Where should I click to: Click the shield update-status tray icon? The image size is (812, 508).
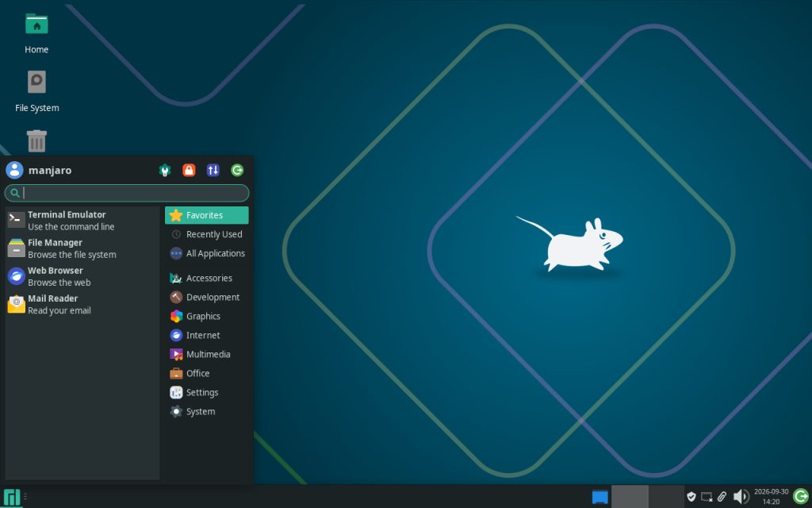[691, 497]
